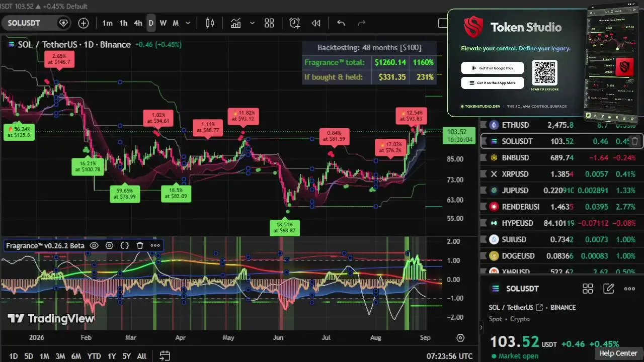
Task: Switch to the 1h timeframe
Action: 123,23
